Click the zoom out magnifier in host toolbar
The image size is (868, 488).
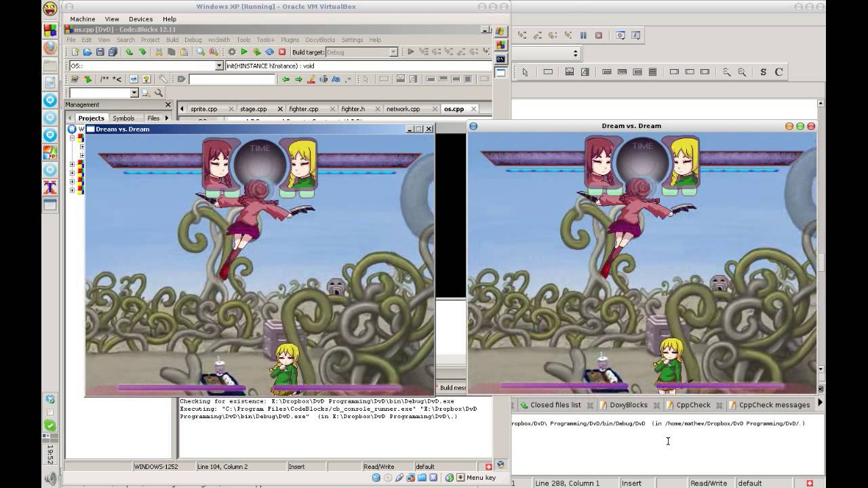pos(742,72)
